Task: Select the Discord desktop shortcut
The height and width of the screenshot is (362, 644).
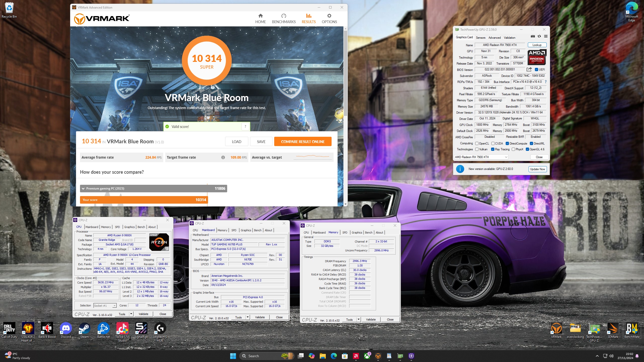Action: (66, 330)
